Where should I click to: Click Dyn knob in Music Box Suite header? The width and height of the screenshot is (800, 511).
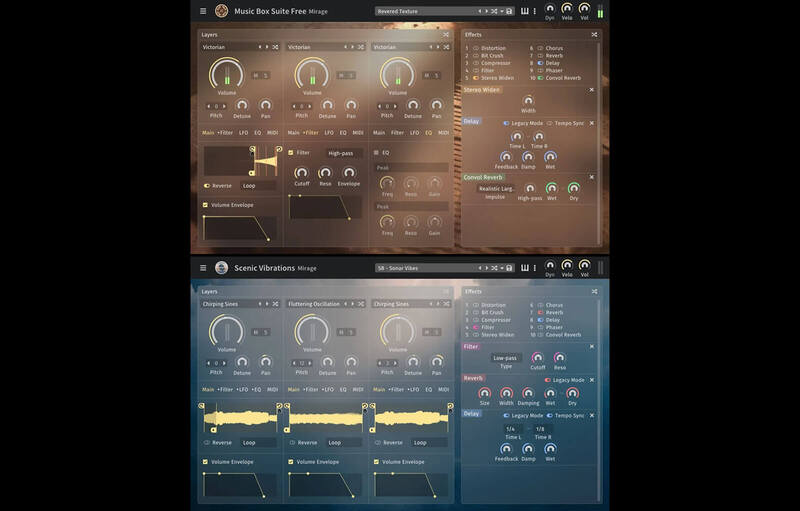[x=549, y=8]
